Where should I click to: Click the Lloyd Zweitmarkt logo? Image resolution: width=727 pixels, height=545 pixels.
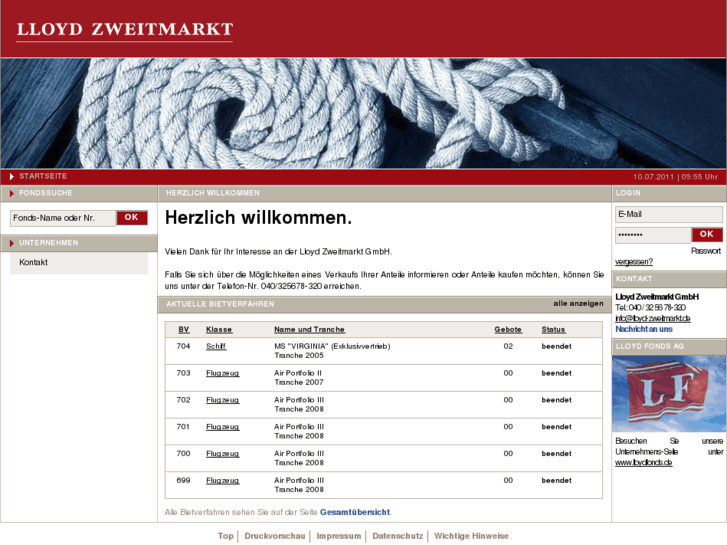[125, 30]
